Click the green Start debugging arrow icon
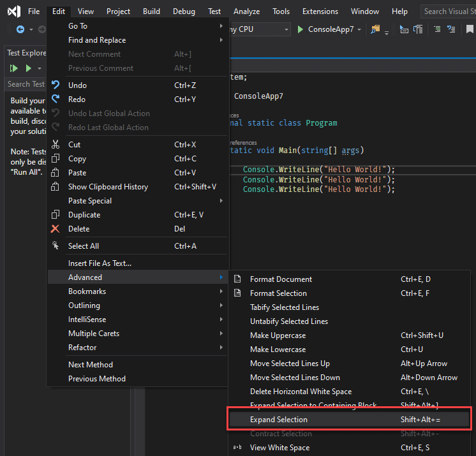476x456 pixels. 301,29
